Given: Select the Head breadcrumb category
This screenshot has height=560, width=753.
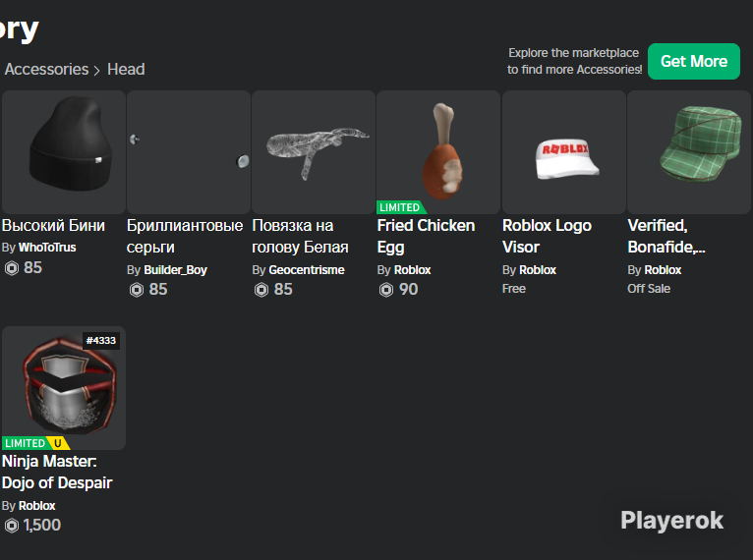Looking at the screenshot, I should point(126,69).
